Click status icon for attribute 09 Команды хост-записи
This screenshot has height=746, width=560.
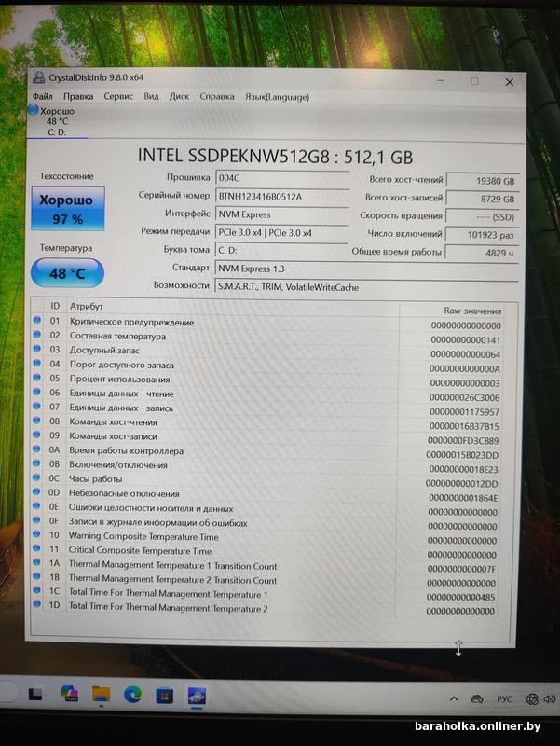click(x=37, y=435)
